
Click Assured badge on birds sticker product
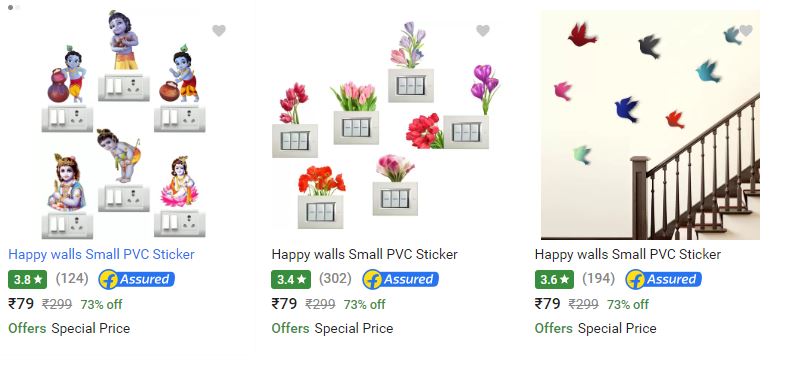(664, 279)
